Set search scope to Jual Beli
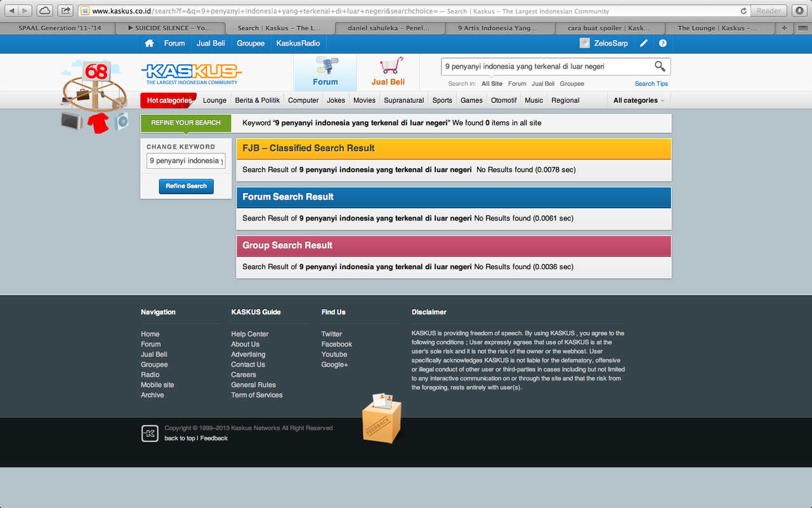Screen dimensions: 812x508 tap(543, 84)
